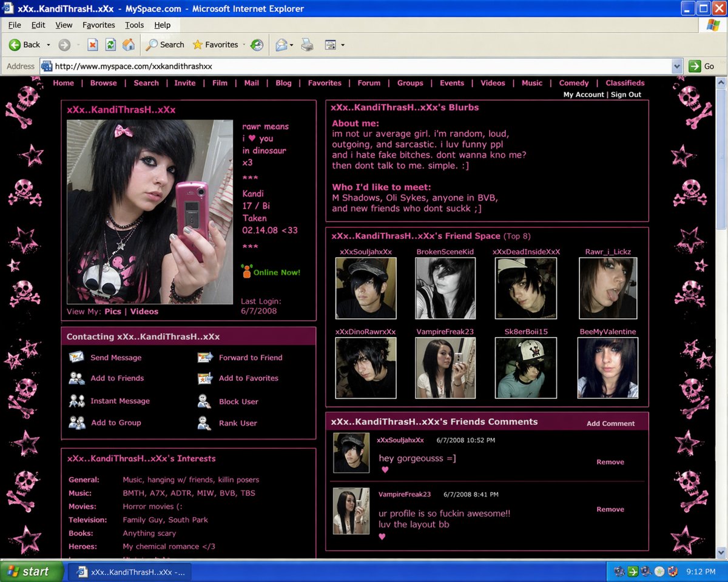728x582 pixels.
Task: View the Pics link under profile photo
Action: tap(113, 312)
